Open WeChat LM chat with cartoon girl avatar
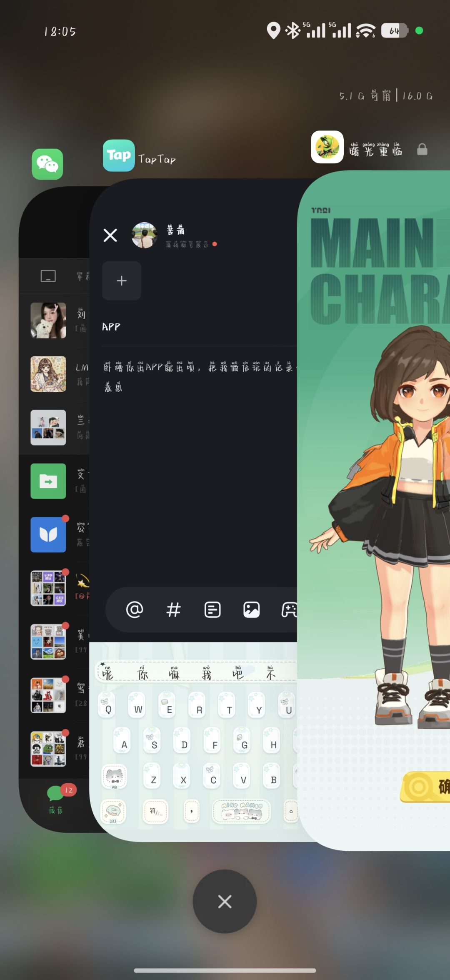Viewport: 450px width, 980px height. pos(48,374)
